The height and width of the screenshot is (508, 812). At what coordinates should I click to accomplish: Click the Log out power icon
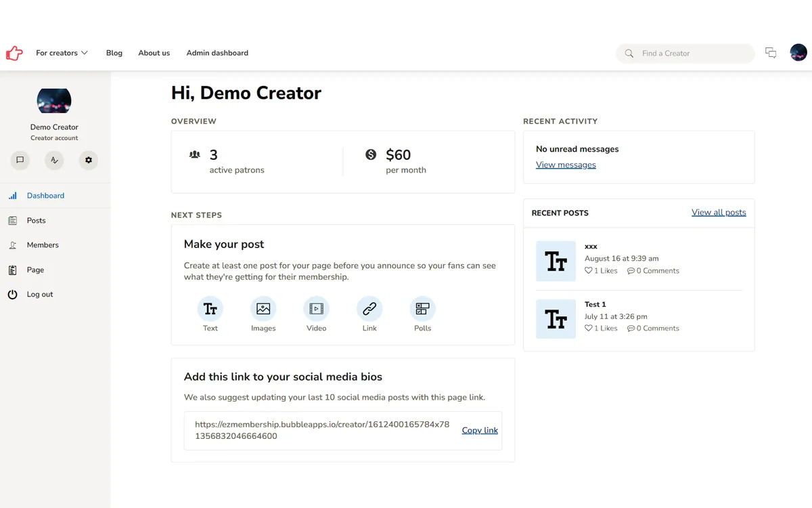(x=12, y=295)
